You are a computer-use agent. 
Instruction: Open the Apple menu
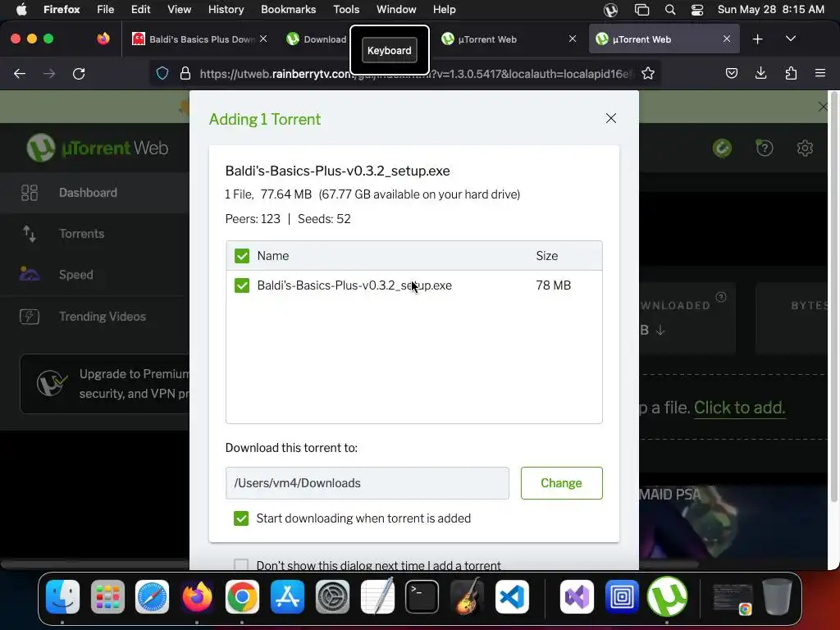click(x=21, y=10)
